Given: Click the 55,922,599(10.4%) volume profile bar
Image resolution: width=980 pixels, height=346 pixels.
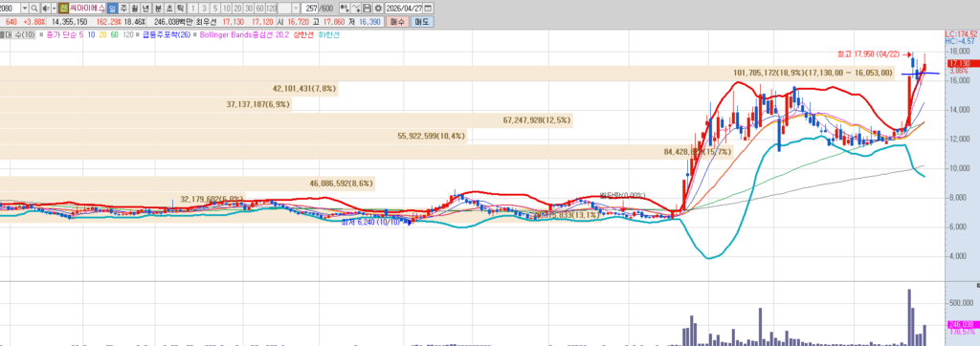Looking at the screenshot, I should [234, 136].
